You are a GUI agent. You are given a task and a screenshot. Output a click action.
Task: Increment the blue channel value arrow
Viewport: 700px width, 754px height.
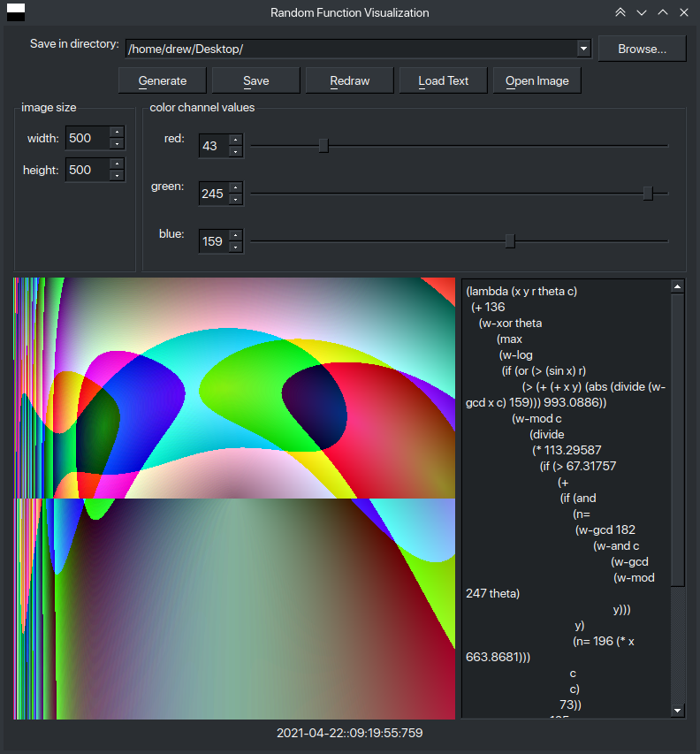pos(236,235)
